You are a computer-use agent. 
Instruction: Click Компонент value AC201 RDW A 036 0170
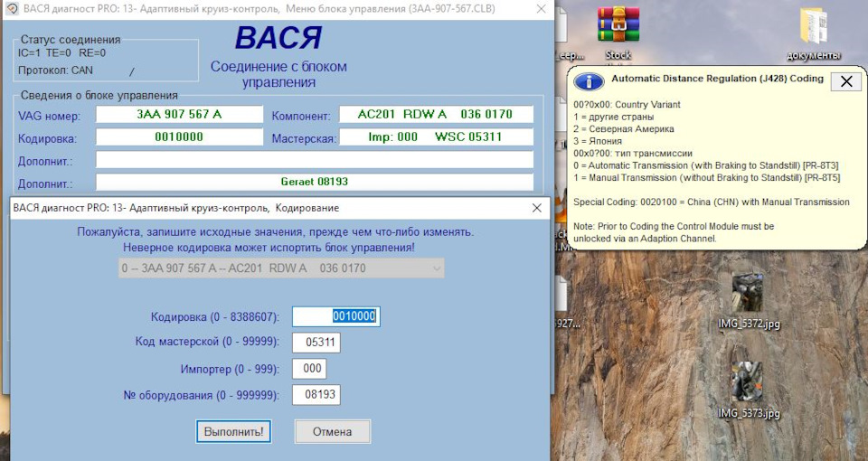click(x=436, y=115)
